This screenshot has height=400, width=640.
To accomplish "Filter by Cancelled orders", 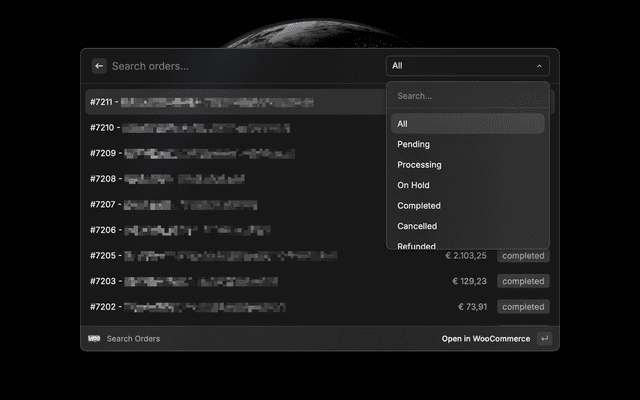I will [467, 226].
